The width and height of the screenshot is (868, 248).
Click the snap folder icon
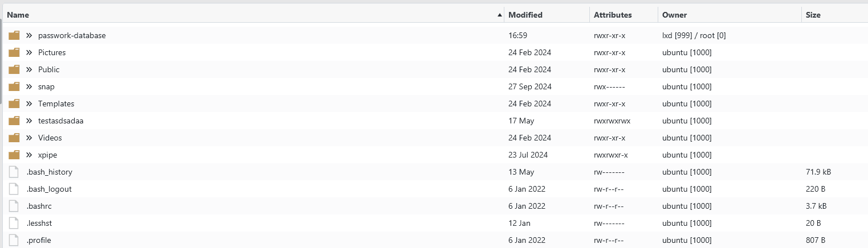14,86
